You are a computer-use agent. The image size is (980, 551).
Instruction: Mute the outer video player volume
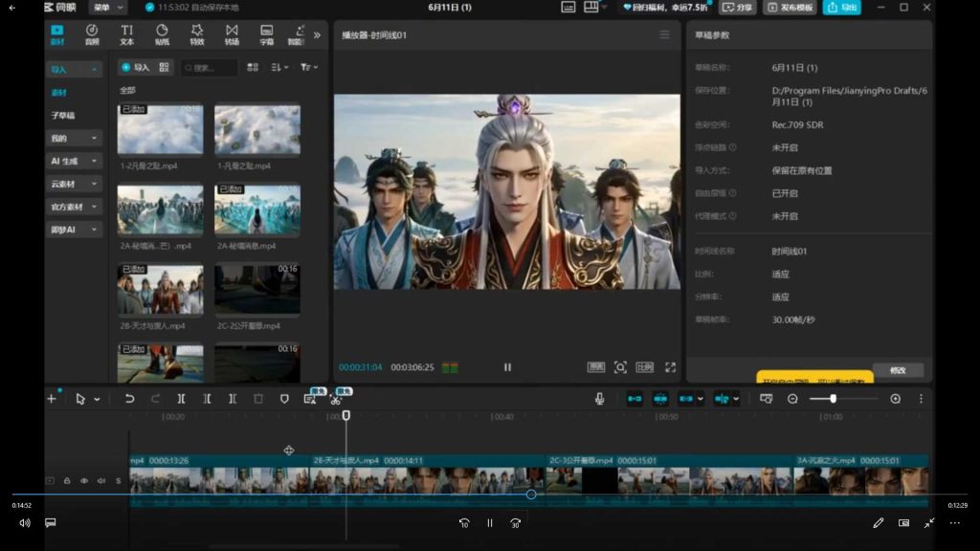click(x=24, y=523)
